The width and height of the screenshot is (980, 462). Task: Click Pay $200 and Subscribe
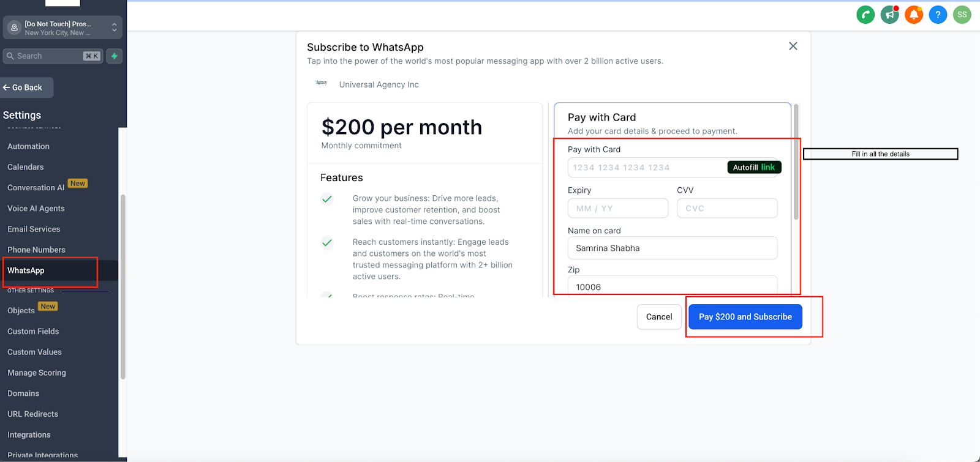[x=745, y=317]
